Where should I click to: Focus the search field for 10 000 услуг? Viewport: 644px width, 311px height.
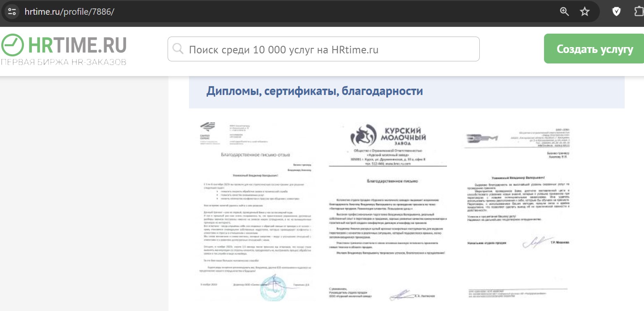323,49
